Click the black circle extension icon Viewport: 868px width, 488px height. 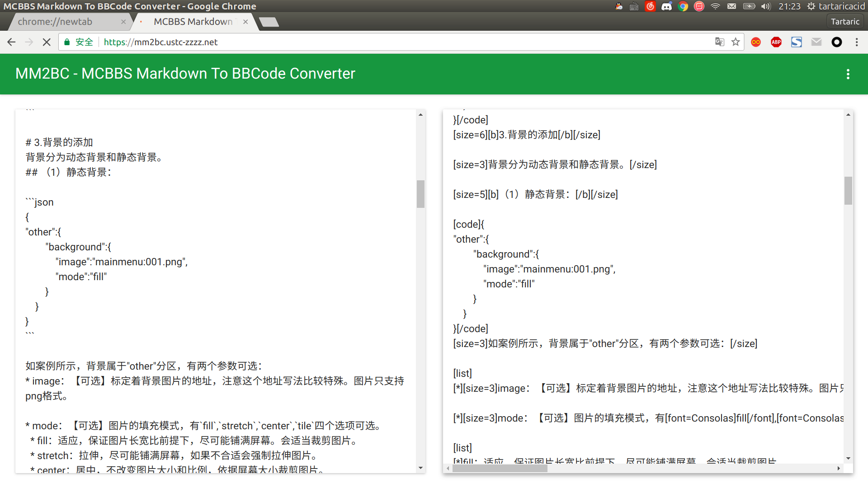pos(837,42)
